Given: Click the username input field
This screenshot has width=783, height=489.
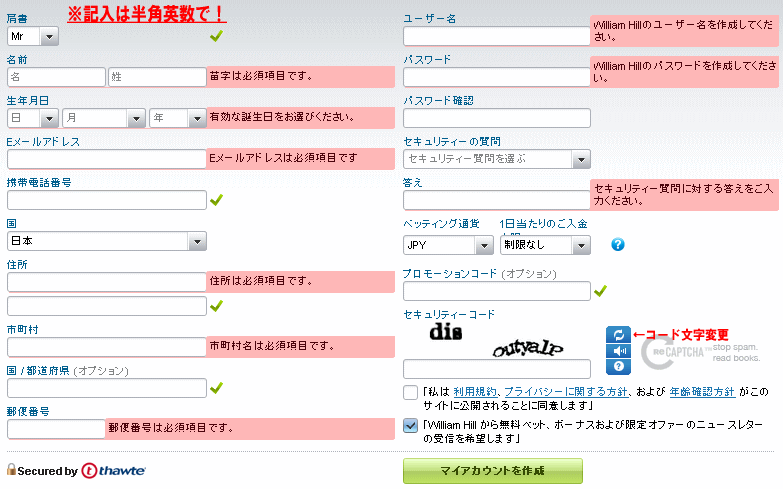Looking at the screenshot, I should [x=497, y=36].
